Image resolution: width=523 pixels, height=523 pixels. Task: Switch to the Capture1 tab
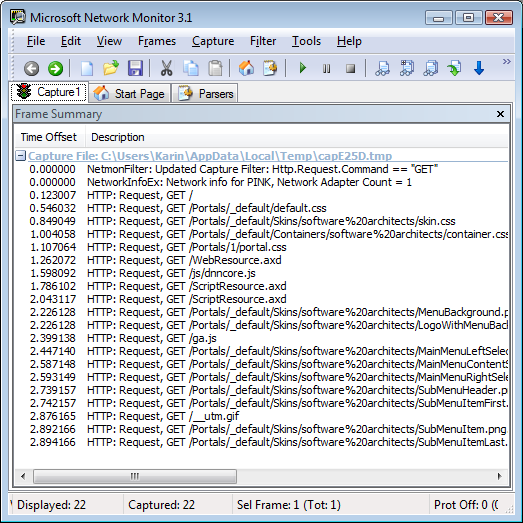pos(49,92)
